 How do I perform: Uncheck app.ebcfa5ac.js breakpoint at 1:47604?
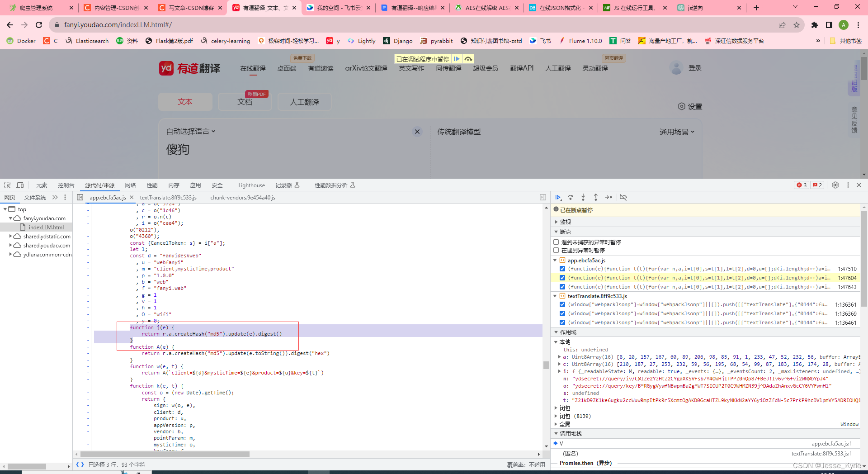(562, 278)
